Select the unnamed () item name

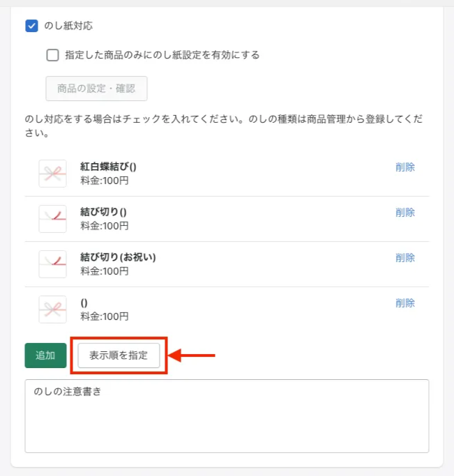(84, 302)
